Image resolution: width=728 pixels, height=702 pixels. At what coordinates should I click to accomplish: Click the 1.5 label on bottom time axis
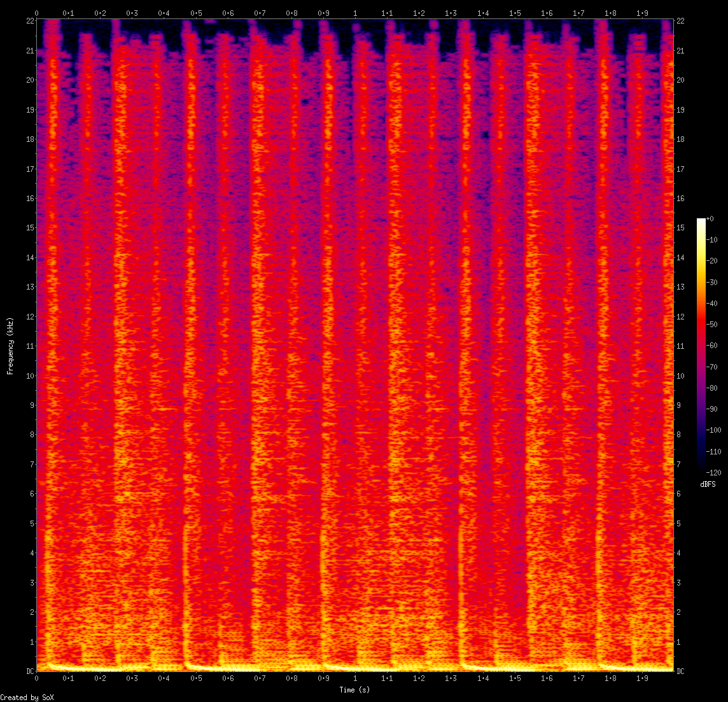[x=514, y=678]
